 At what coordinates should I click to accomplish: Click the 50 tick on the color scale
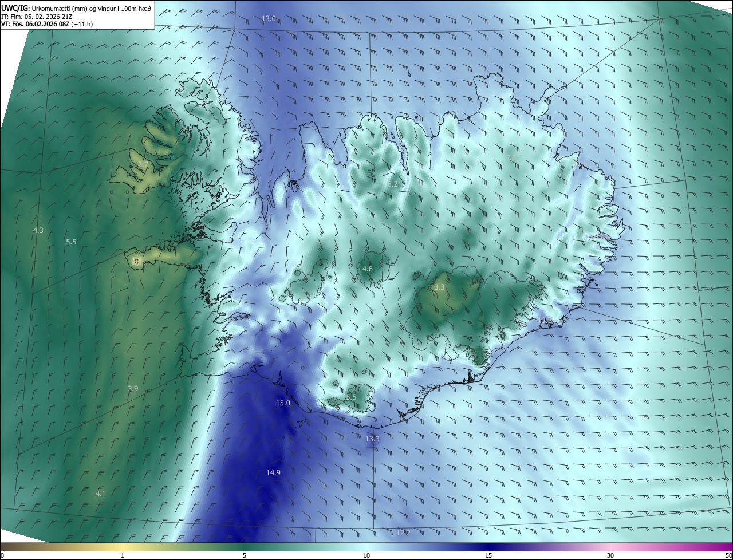[728, 556]
